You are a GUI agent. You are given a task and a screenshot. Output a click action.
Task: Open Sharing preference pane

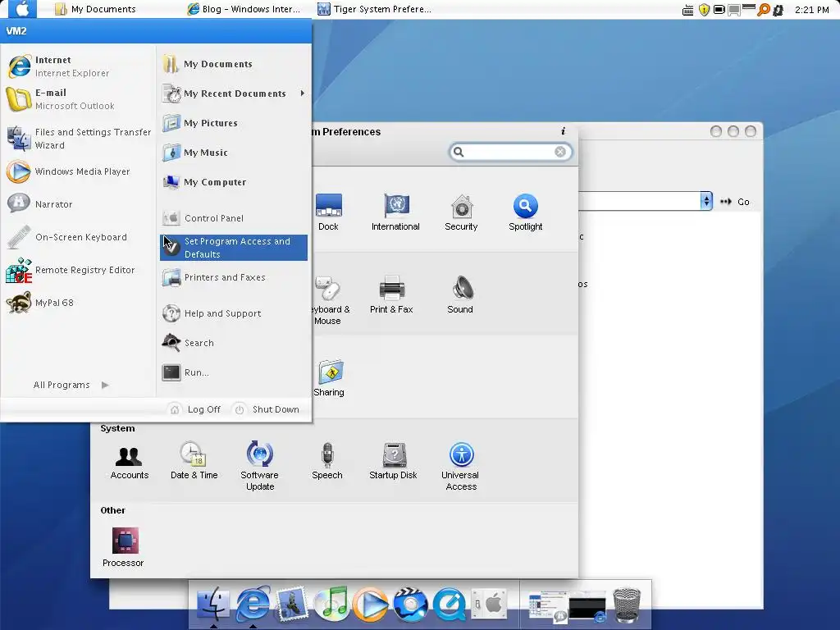point(330,378)
